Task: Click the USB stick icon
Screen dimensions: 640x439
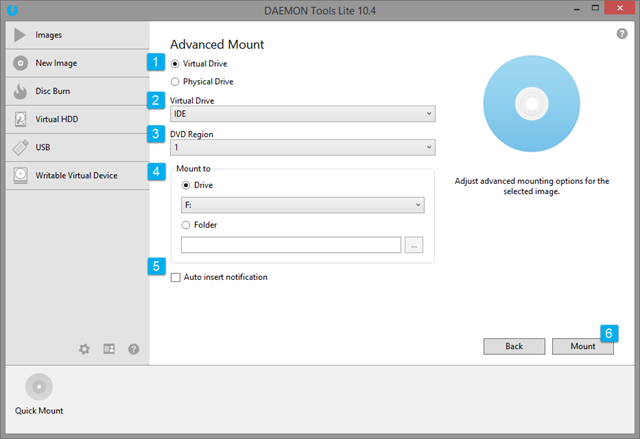Action: [x=20, y=147]
